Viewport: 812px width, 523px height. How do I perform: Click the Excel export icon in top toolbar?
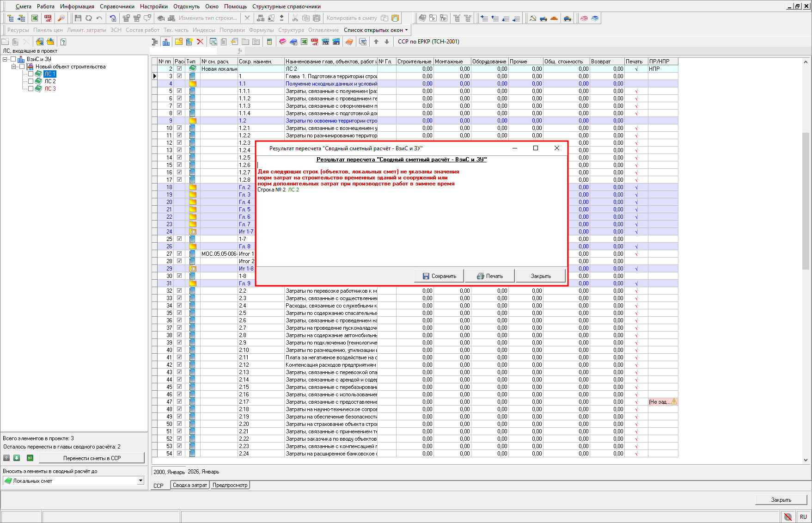click(35, 18)
